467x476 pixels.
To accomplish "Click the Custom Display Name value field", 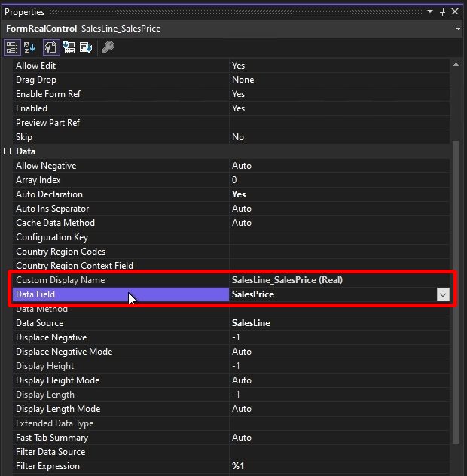I will (x=339, y=280).
